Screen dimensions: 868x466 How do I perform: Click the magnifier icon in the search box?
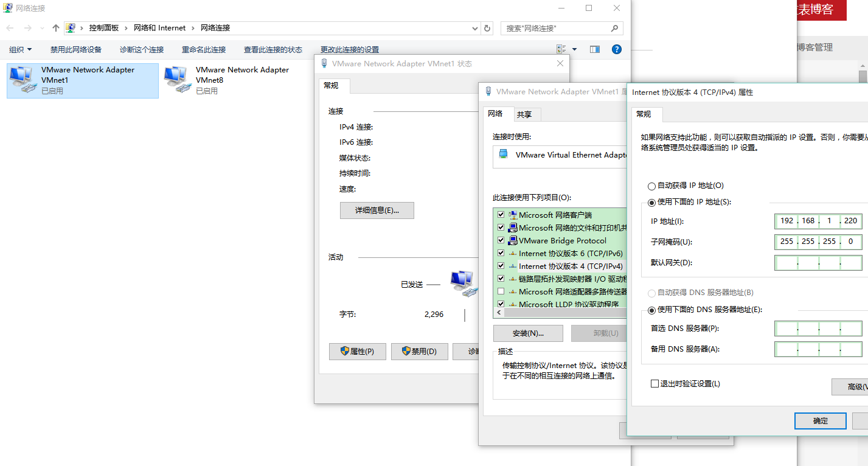614,28
